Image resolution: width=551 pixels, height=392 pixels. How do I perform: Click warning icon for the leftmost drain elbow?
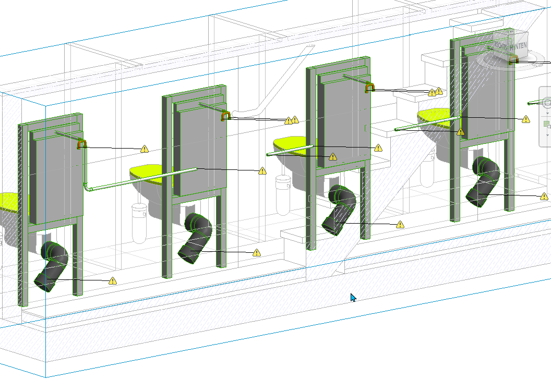113,281
